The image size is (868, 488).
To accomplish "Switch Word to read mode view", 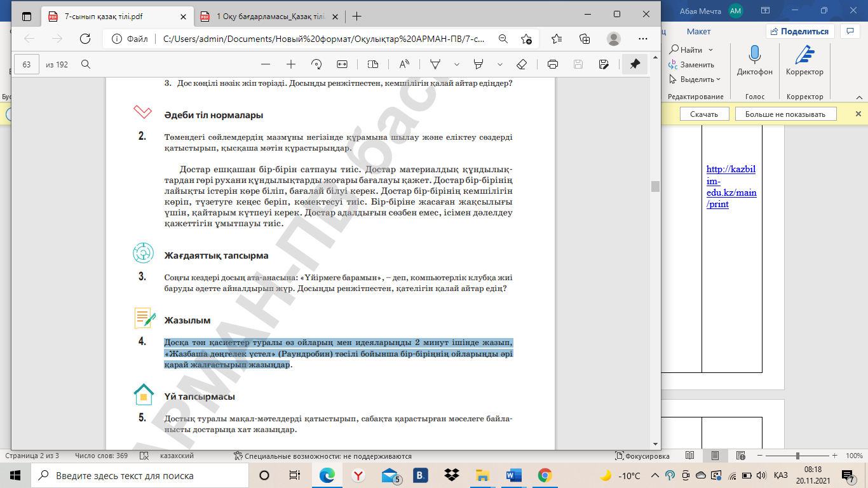I will [x=690, y=456].
